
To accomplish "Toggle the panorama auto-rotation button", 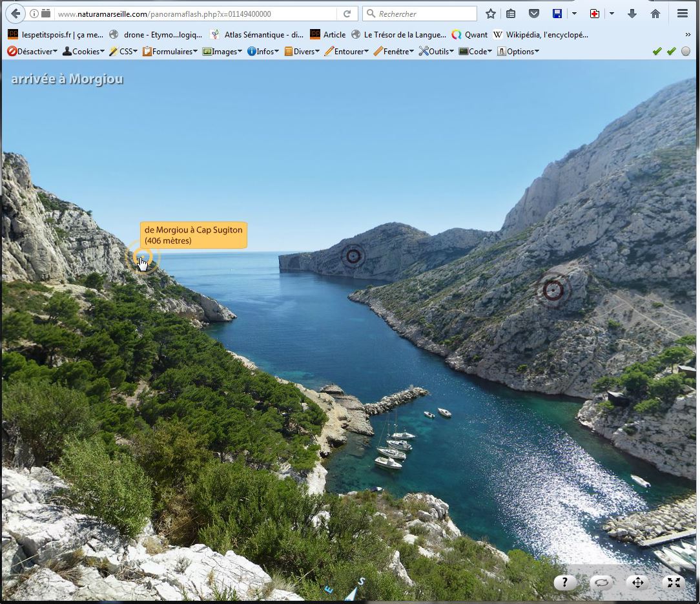I will coord(601,583).
